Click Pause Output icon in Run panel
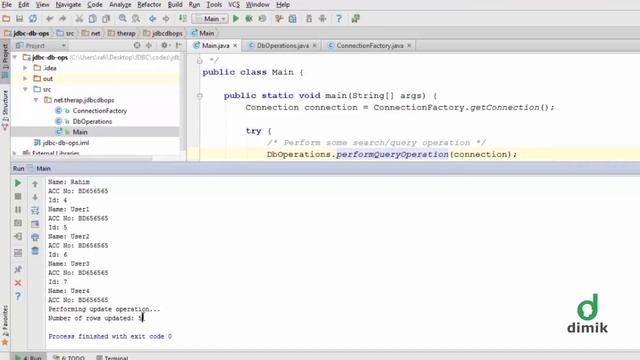The image size is (640, 360). [18, 210]
